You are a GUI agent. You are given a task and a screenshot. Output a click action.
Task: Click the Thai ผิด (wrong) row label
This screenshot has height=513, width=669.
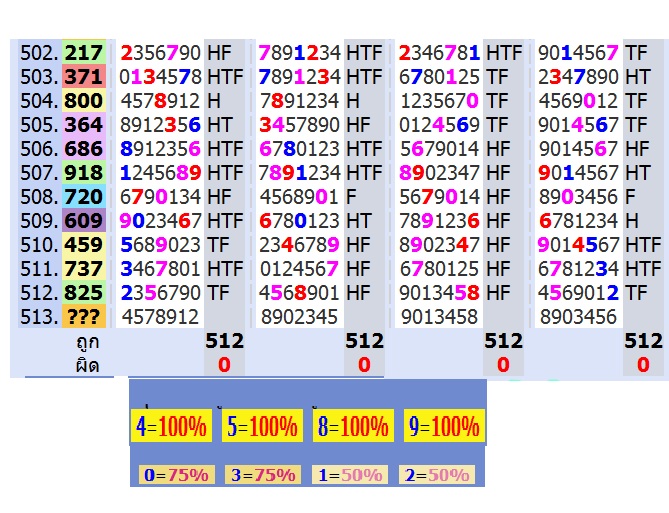tap(87, 366)
